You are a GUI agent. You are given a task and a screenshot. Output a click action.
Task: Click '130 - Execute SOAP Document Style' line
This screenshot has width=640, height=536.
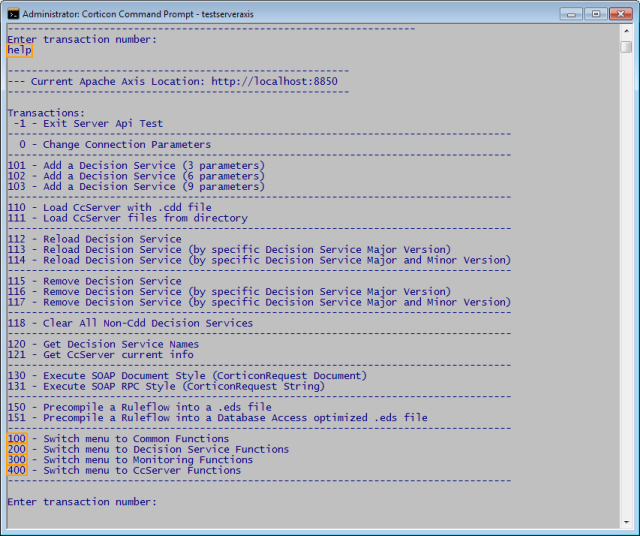click(x=187, y=376)
